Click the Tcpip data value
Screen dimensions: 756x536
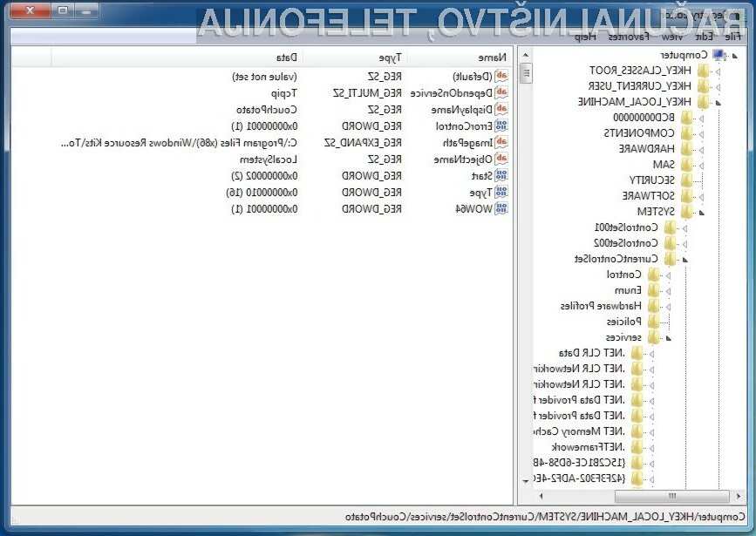pyautogui.click(x=284, y=93)
